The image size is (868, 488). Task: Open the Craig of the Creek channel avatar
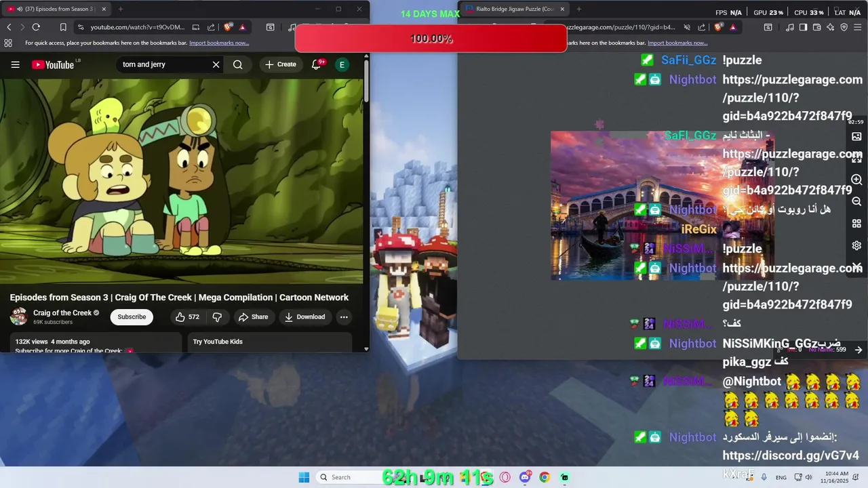19,317
